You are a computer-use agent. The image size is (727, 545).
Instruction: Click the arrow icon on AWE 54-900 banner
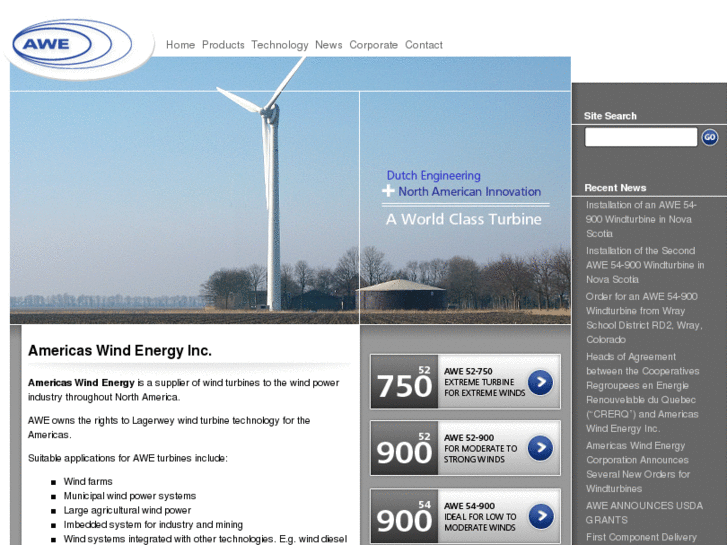click(541, 516)
